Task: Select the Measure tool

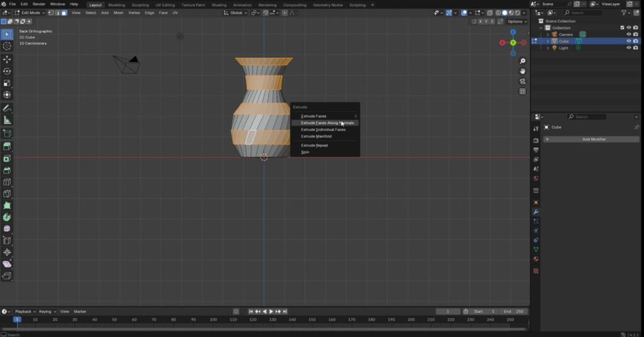Action: tap(7, 120)
